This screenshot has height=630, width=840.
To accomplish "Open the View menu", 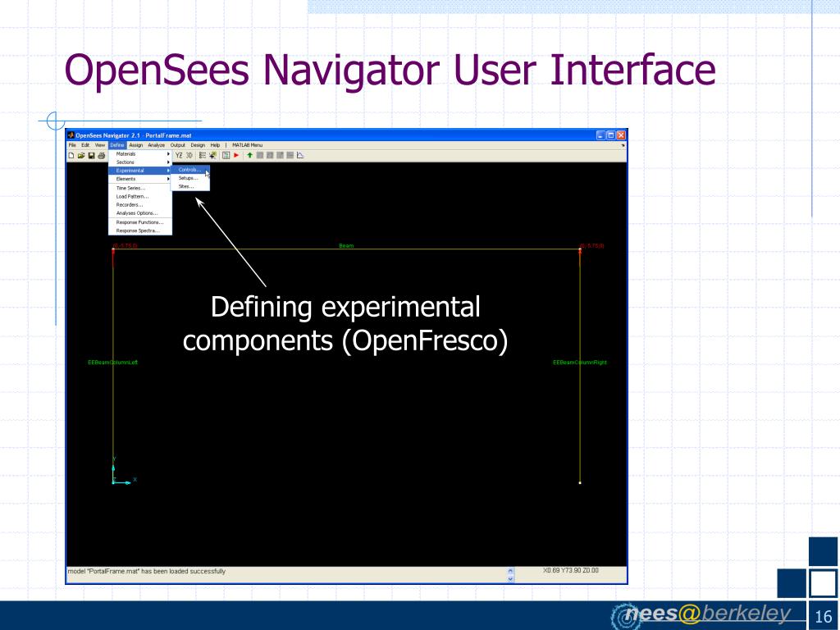I will tap(100, 145).
